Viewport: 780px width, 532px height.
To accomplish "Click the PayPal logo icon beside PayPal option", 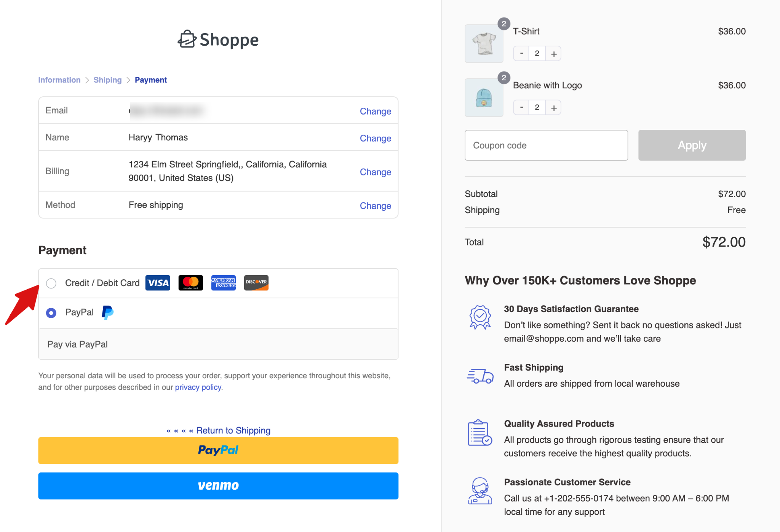I will click(108, 312).
